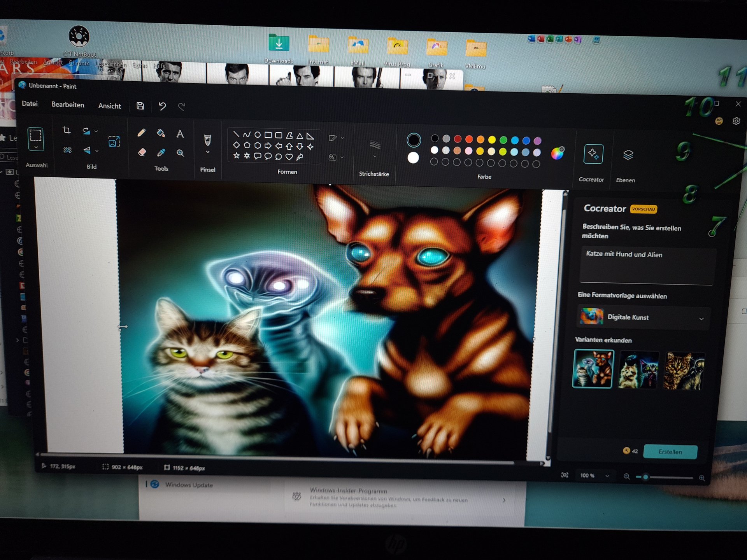
Task: Expand the Auswahl selection dropdown
Action: [35, 147]
